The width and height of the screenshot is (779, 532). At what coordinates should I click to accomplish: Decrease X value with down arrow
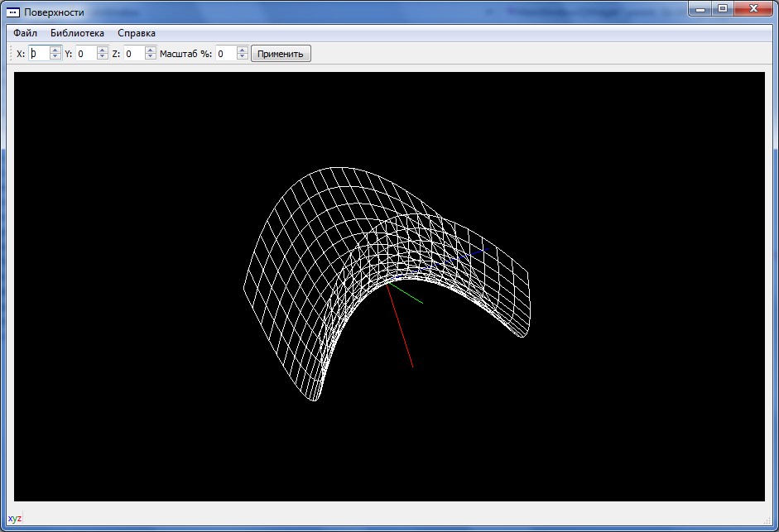55,57
